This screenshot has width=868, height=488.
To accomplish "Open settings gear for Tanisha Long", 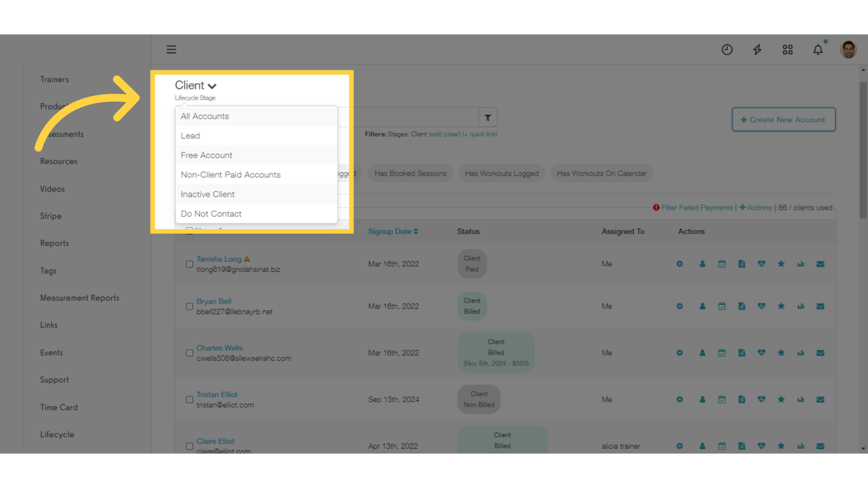I will click(679, 264).
